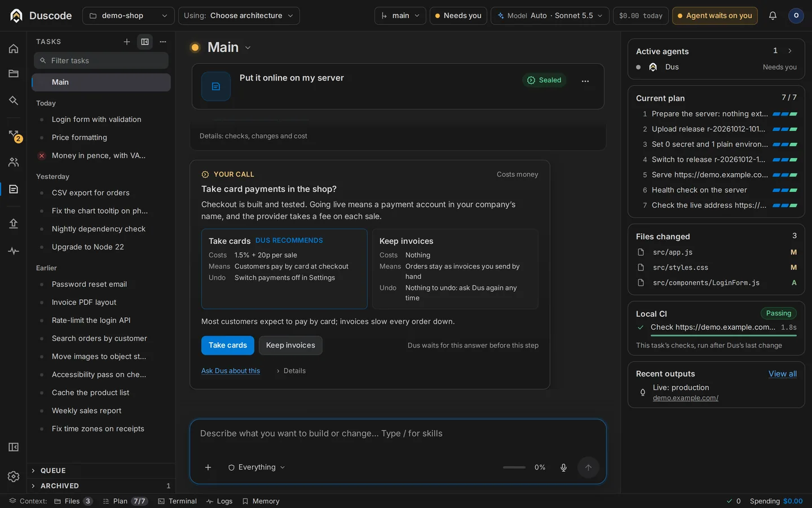This screenshot has width=812, height=508.
Task: Open the Terminal tab
Action: coord(178,501)
